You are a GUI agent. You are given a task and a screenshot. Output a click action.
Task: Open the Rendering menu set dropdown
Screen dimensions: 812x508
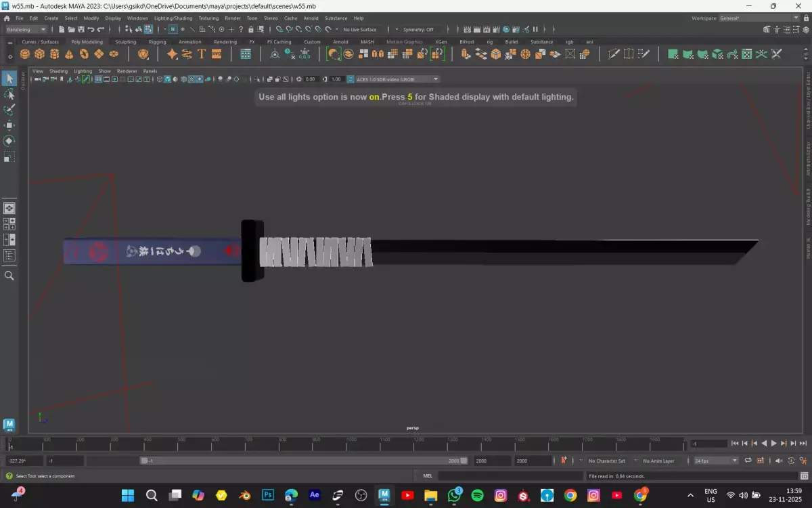26,29
